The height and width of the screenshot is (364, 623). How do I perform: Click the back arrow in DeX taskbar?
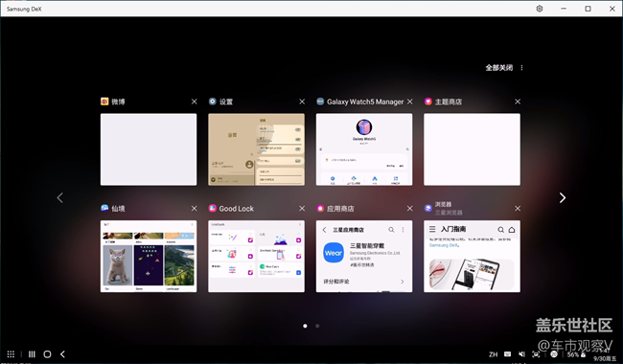click(62, 354)
